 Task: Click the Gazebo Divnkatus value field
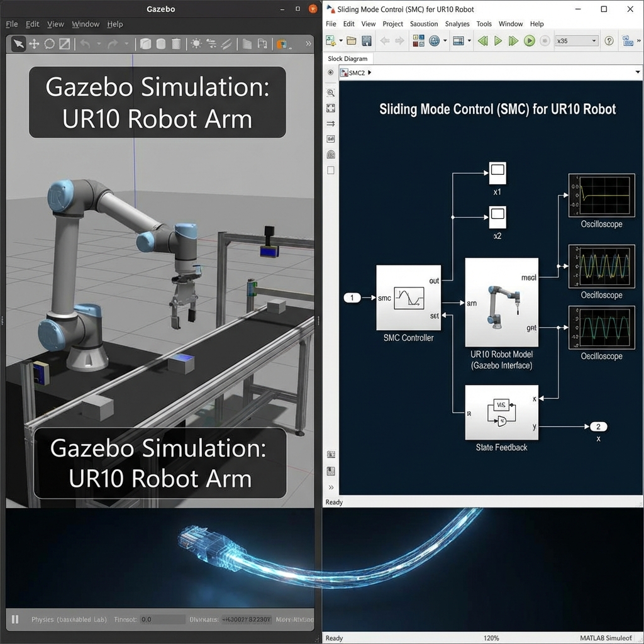point(247,619)
